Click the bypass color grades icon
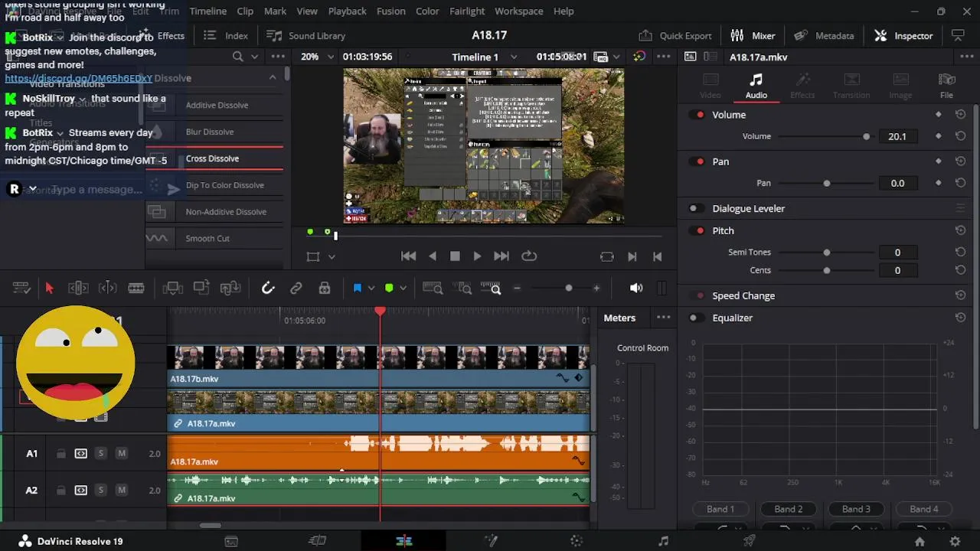 coord(640,57)
